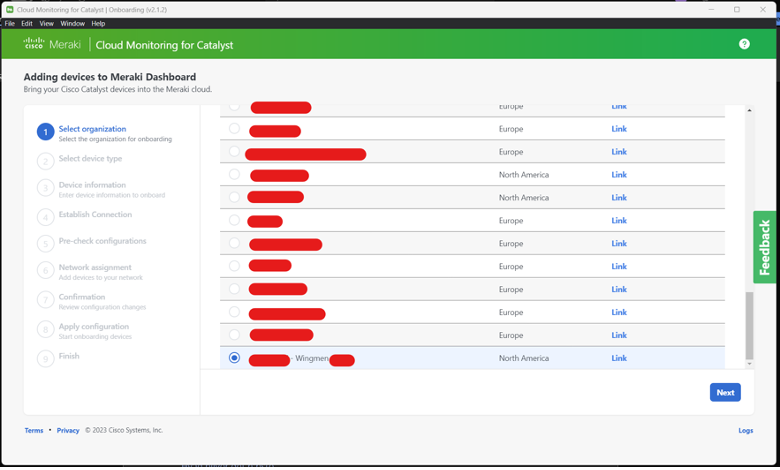Open the File menu
Image resolution: width=780 pixels, height=470 pixels.
(10, 23)
